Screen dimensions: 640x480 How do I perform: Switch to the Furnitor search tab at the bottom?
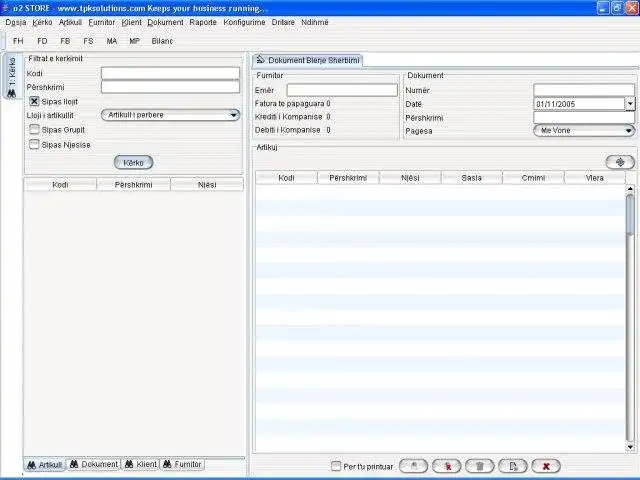tap(182, 464)
